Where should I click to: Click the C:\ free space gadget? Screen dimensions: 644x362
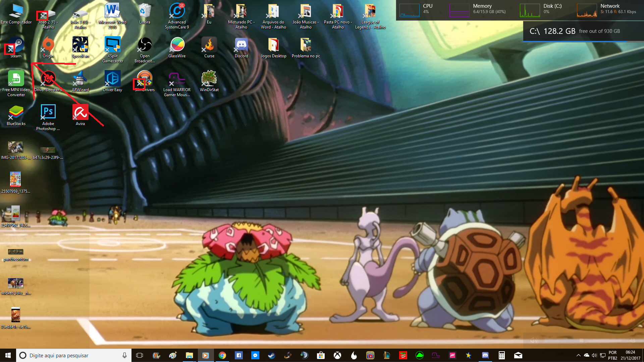point(583,31)
